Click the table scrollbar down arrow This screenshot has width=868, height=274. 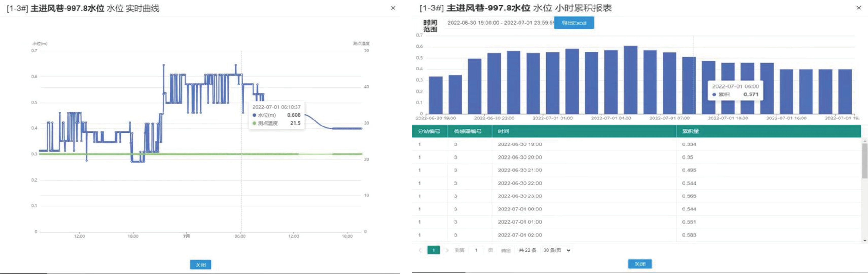865,240
